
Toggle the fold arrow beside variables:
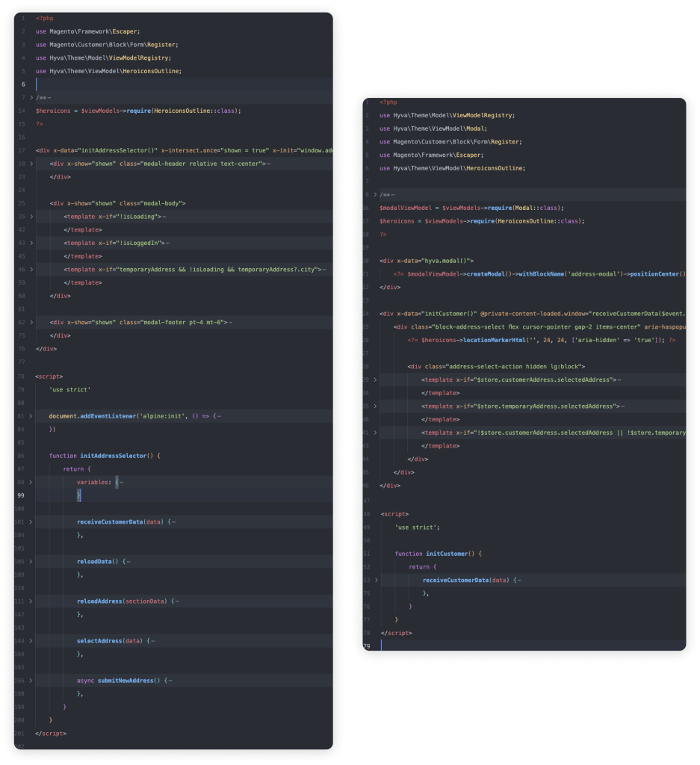pos(31,482)
